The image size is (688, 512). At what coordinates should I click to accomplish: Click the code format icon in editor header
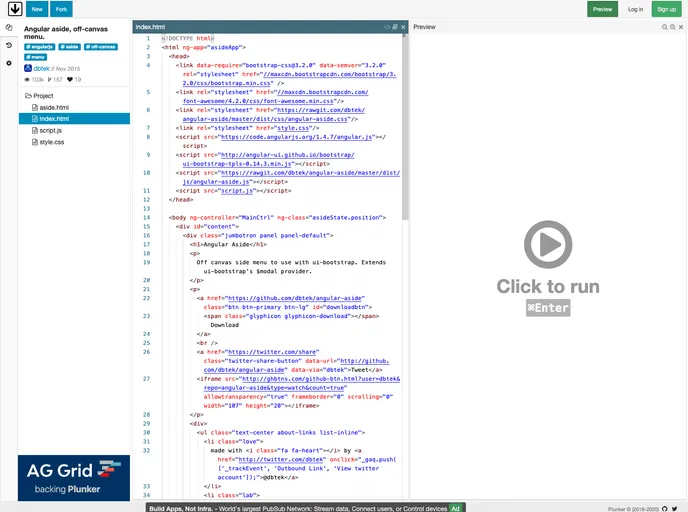(387, 27)
